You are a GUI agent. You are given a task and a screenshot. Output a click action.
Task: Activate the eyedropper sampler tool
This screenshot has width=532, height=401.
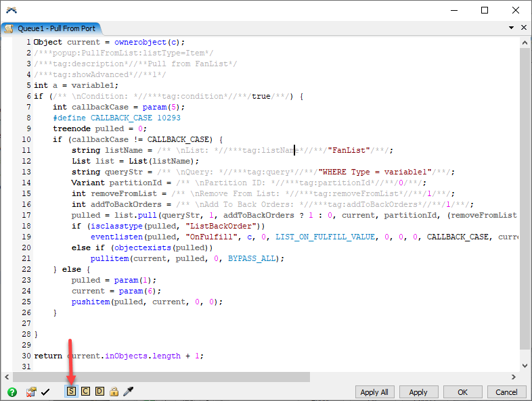pyautogui.click(x=128, y=392)
